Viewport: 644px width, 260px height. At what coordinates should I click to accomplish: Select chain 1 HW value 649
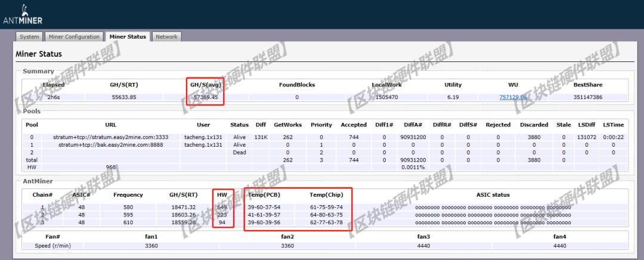[222, 208]
